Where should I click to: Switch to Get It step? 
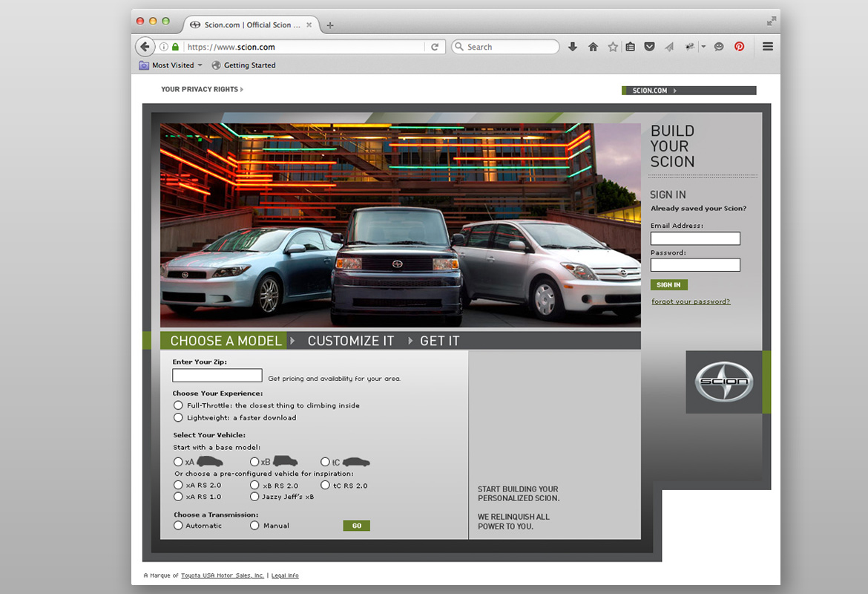point(439,341)
